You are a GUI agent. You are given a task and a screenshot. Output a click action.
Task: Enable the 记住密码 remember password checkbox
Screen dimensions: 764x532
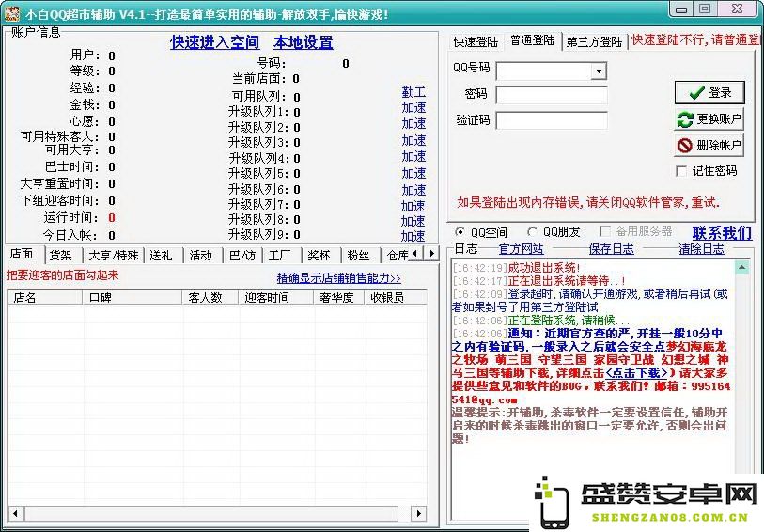[681, 171]
